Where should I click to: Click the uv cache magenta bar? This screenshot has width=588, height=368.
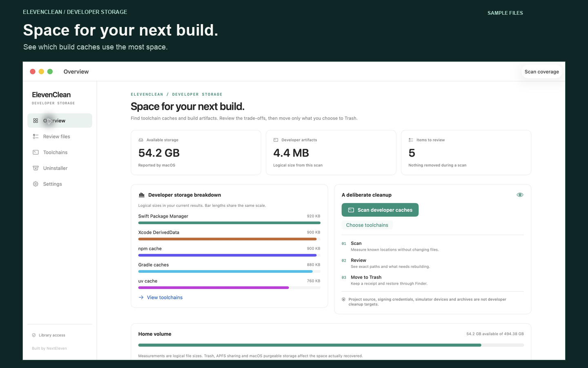[x=214, y=288]
